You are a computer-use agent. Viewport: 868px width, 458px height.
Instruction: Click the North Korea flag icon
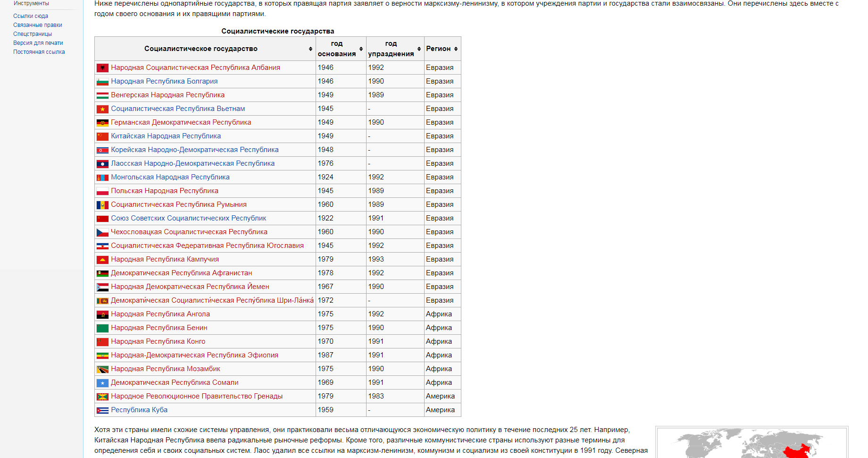coord(102,150)
